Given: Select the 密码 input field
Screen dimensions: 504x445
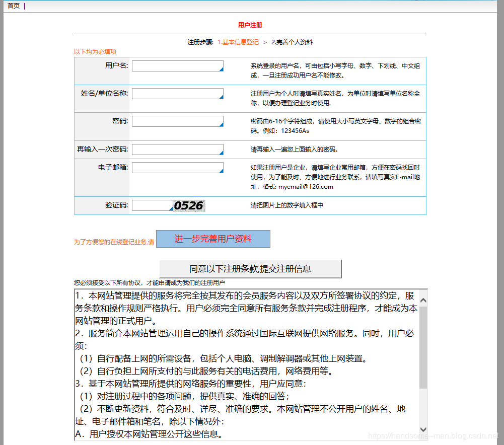Looking at the screenshot, I should pyautogui.click(x=177, y=121).
